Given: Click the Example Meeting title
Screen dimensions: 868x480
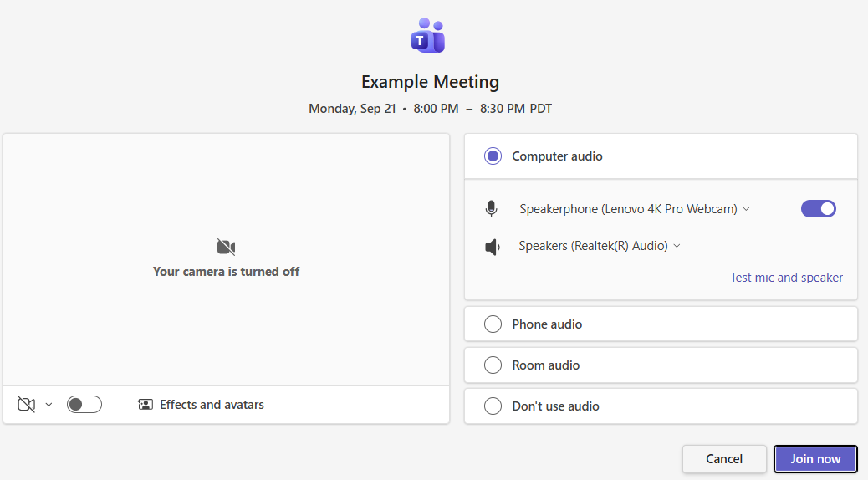Looking at the screenshot, I should point(430,82).
